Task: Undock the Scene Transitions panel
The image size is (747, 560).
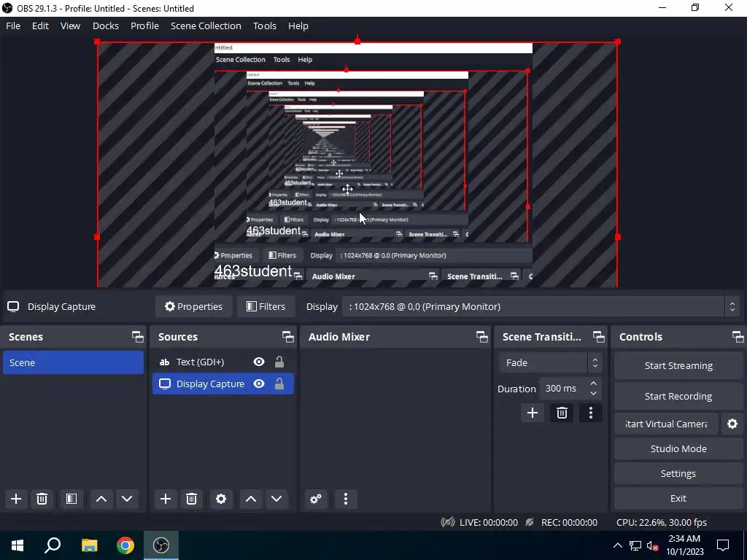Action: pos(599,337)
